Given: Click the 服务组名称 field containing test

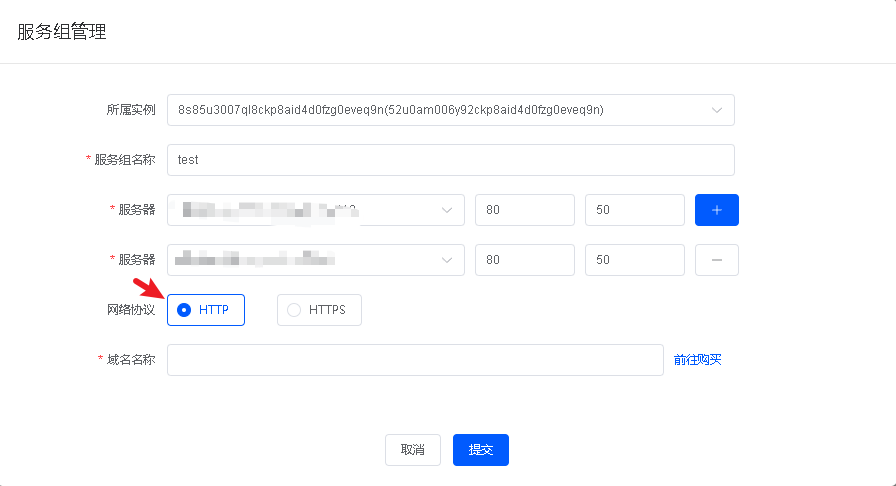Looking at the screenshot, I should click(x=450, y=160).
